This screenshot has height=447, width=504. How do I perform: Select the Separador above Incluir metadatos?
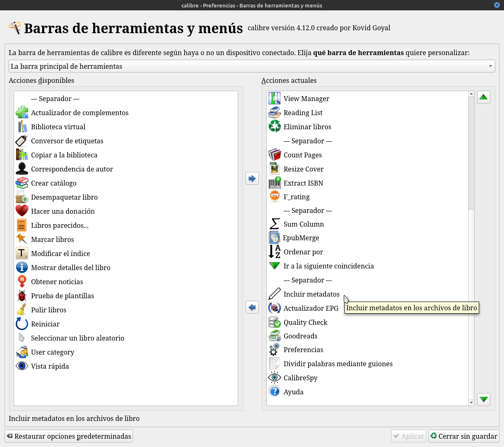click(368, 280)
